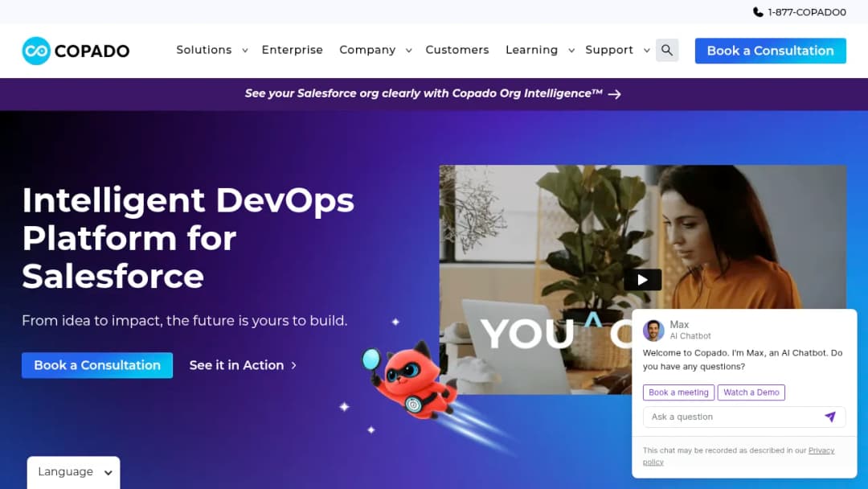Click the arrow after Org Intelligence banner
The image size is (868, 489).
615,94
